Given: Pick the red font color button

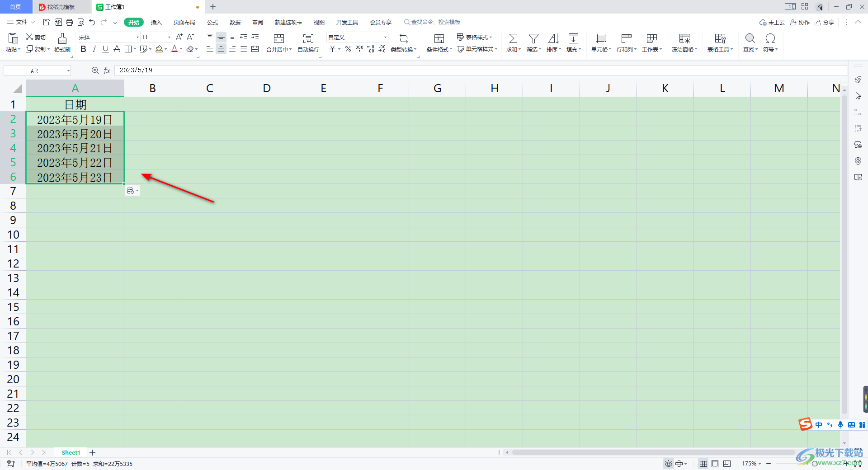Looking at the screenshot, I should point(175,49).
